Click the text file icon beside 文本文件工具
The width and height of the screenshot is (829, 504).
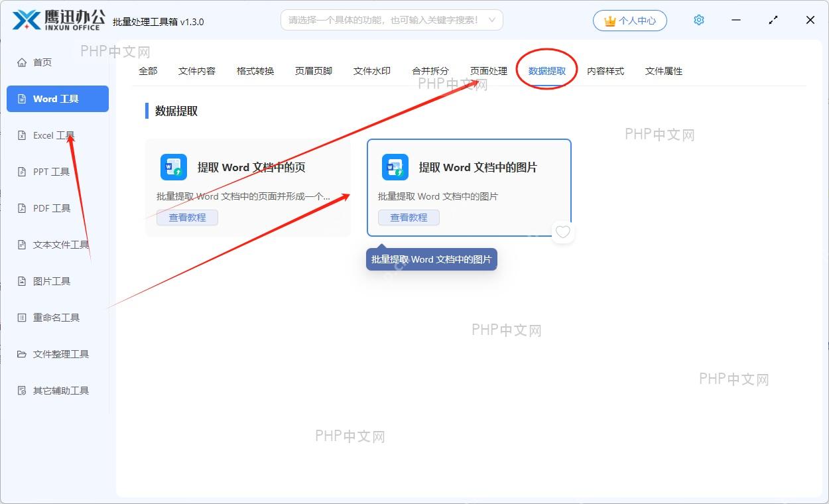(22, 245)
